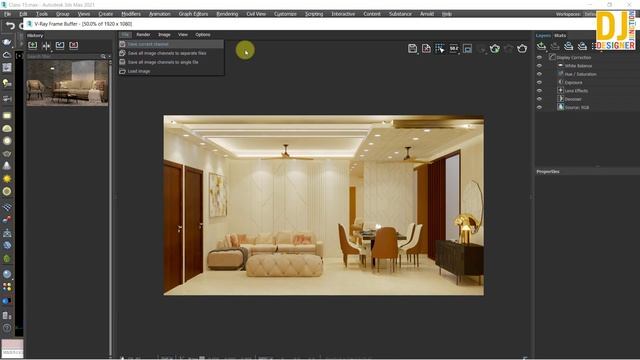Toggle Lens Effects layer eye icon
640x360 pixels.
click(x=539, y=91)
